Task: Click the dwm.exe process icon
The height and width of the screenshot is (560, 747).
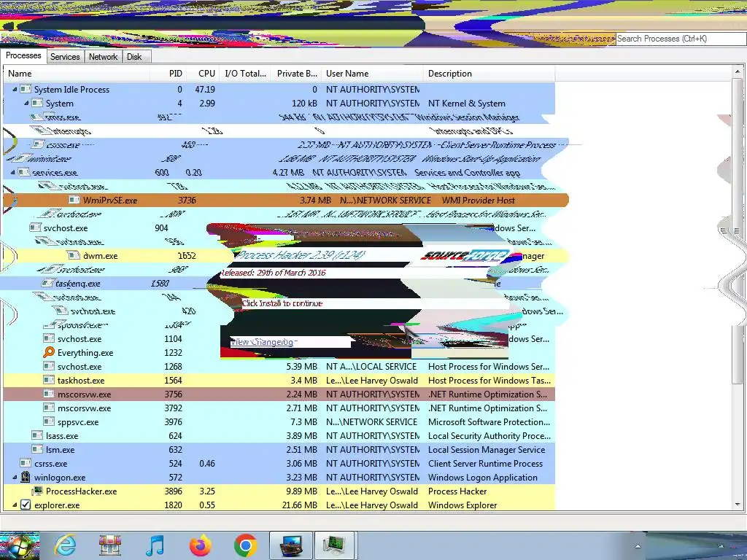Action: tap(74, 255)
